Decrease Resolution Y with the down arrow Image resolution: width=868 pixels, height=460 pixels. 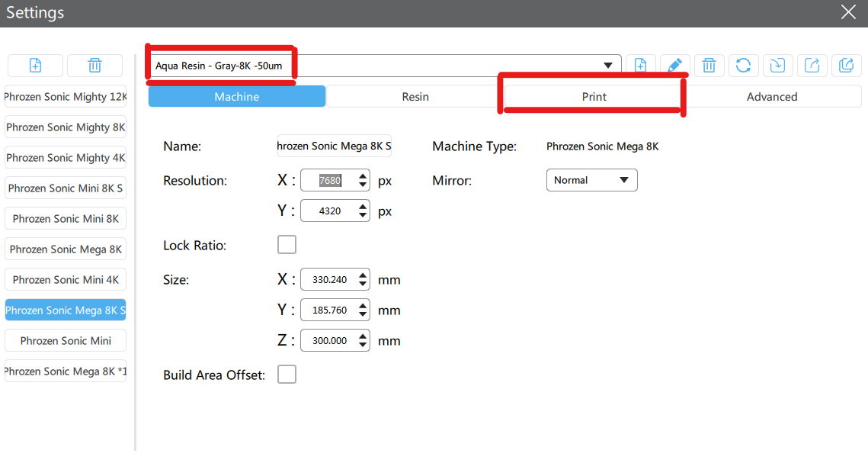[x=363, y=216]
